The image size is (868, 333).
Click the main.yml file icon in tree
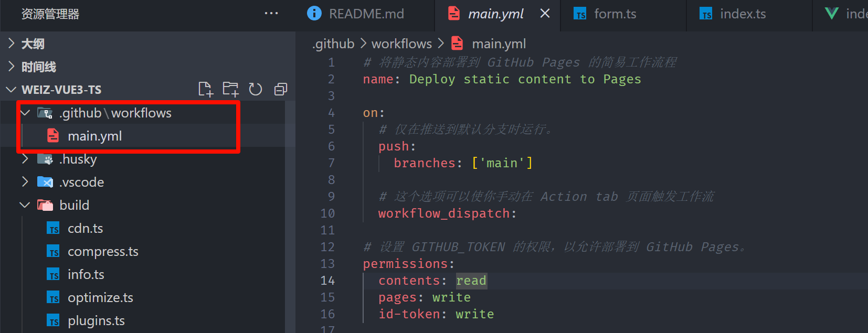click(53, 136)
